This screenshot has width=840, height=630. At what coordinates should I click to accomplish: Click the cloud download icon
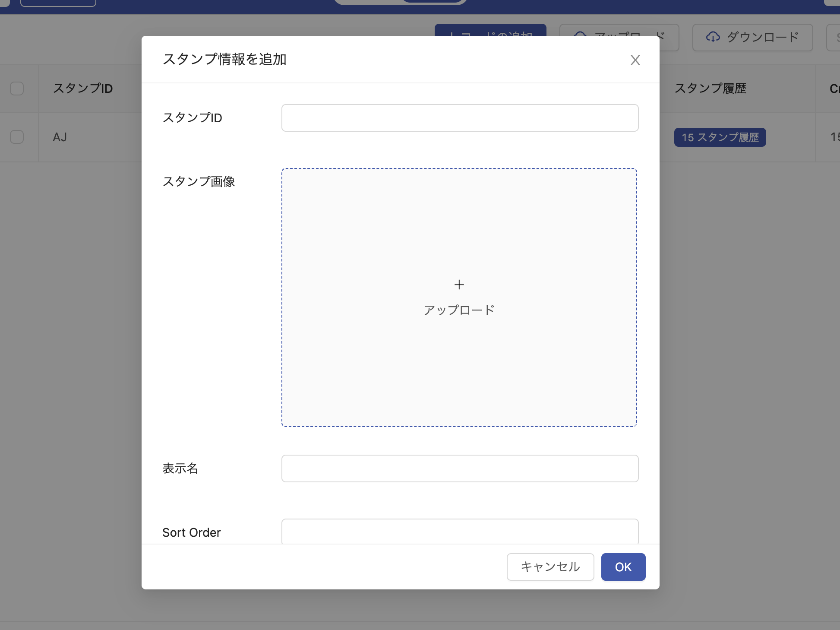pyautogui.click(x=713, y=37)
